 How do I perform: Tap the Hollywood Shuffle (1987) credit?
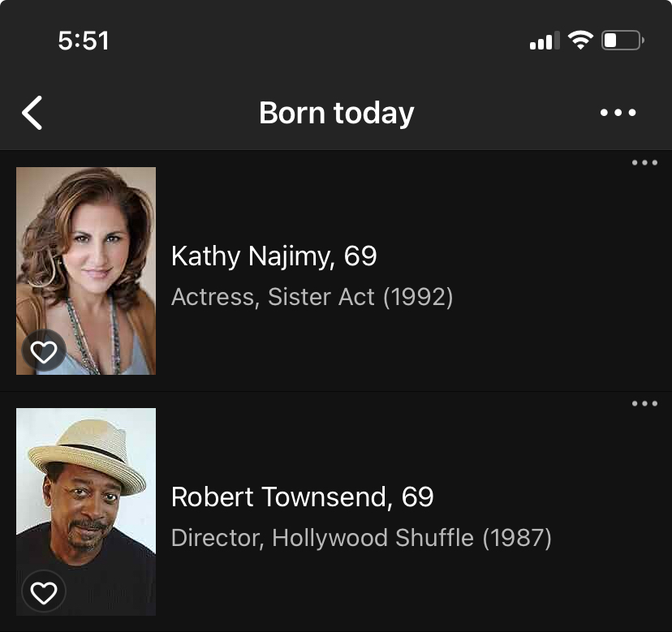(x=411, y=538)
